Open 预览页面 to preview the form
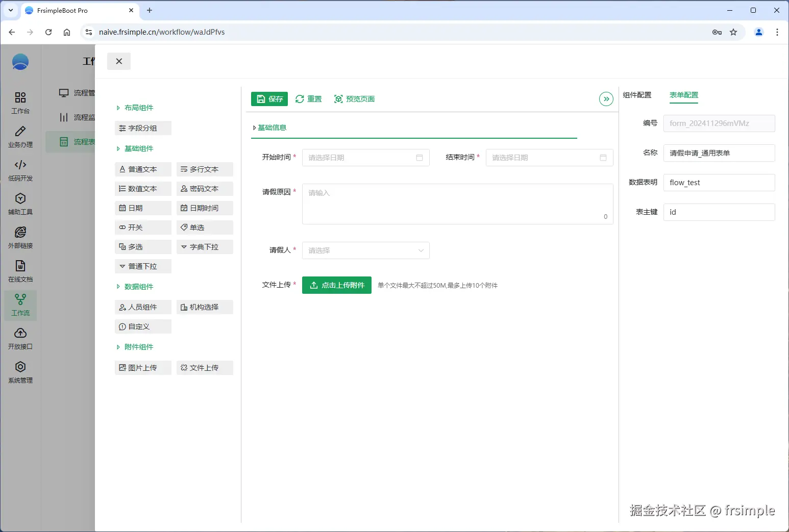Screen dimensions: 789x532 tap(354, 98)
